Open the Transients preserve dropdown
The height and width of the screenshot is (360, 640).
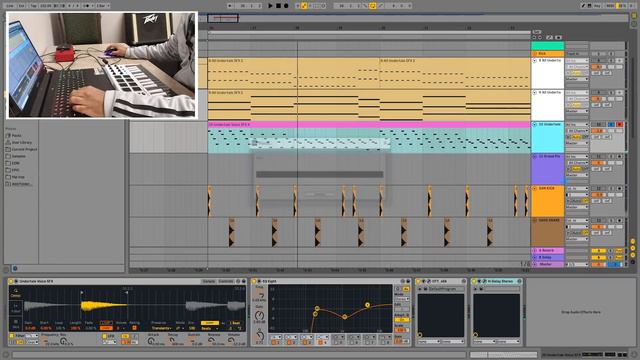point(162,328)
